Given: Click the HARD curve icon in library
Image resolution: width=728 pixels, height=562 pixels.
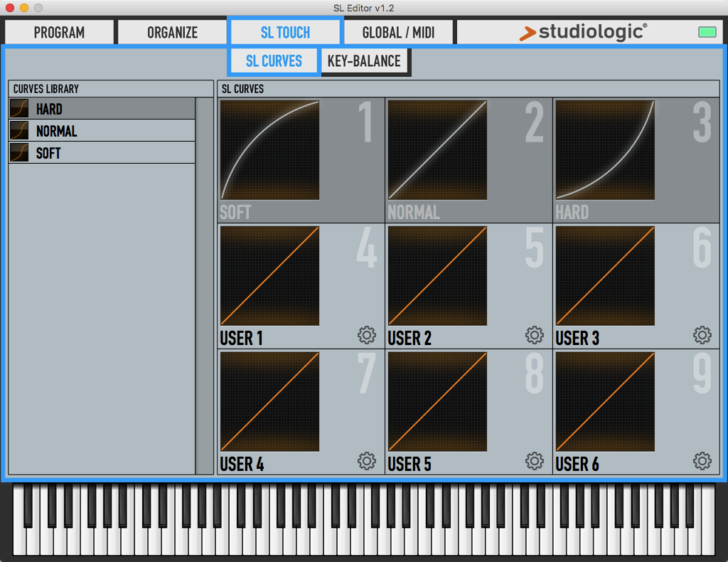Looking at the screenshot, I should pos(19,109).
